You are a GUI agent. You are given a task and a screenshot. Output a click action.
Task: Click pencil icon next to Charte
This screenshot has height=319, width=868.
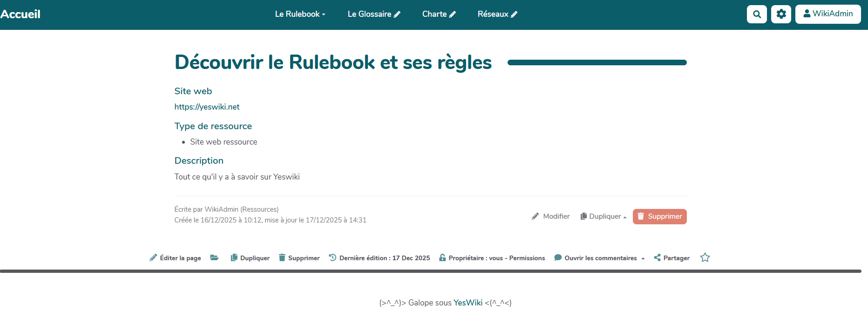tap(452, 14)
